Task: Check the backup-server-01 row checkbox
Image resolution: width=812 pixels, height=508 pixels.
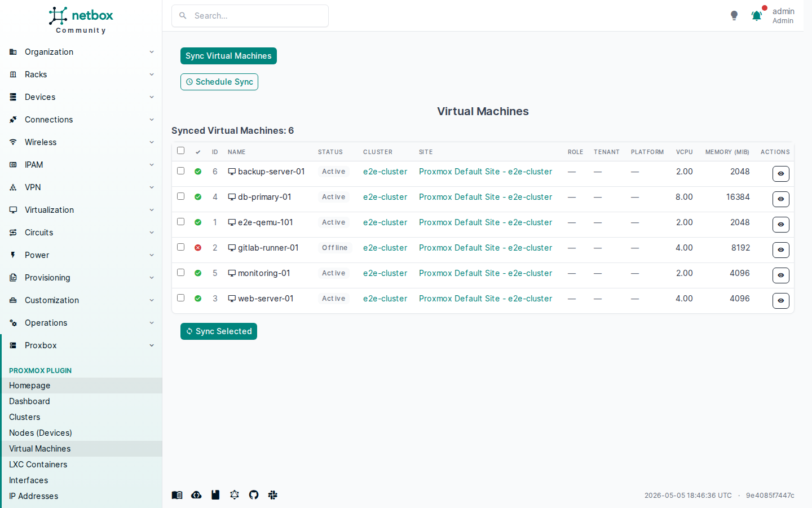Action: (180, 171)
